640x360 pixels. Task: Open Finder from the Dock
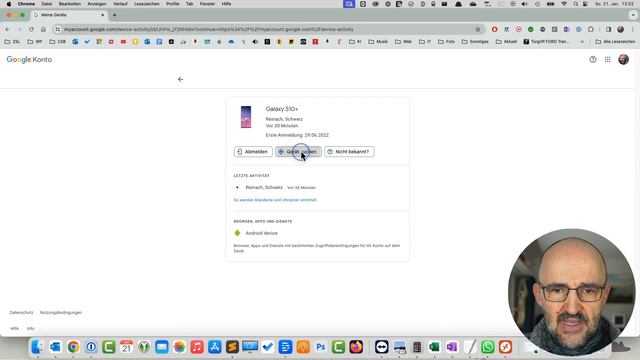[x=38, y=347]
